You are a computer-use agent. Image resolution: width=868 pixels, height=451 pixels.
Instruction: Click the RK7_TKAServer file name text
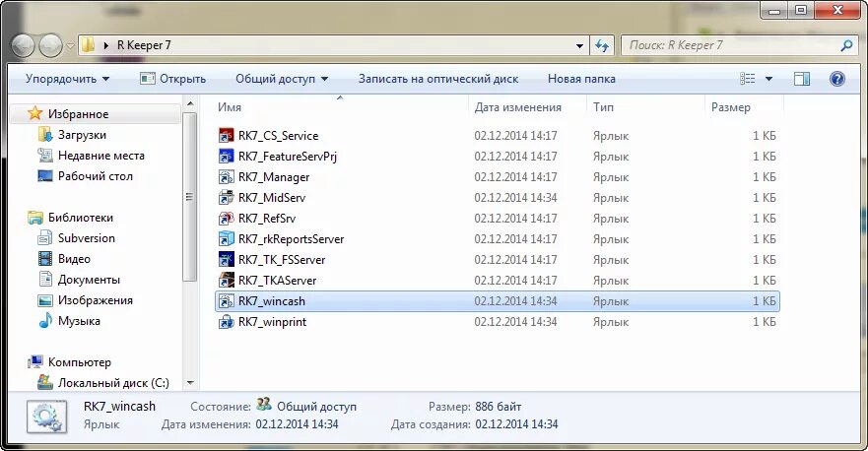click(x=277, y=281)
